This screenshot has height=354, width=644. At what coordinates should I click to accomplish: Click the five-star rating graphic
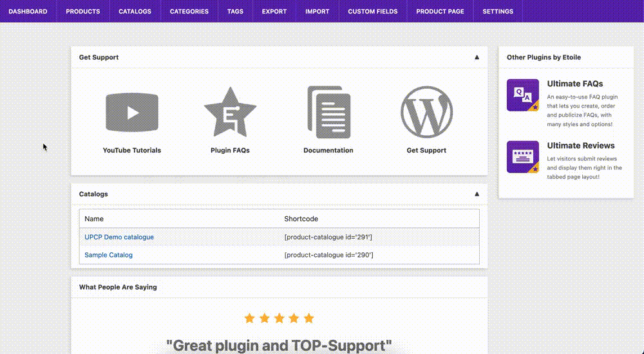[x=279, y=318]
